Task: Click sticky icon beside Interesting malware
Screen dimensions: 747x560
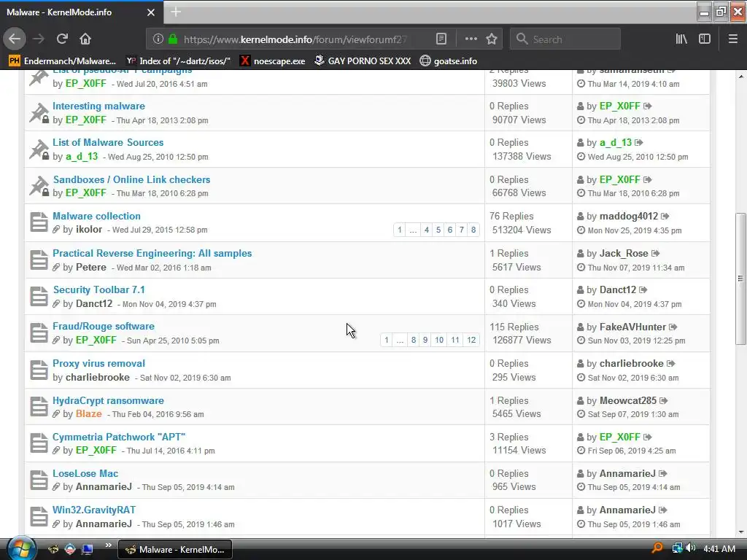Action: tap(39, 113)
